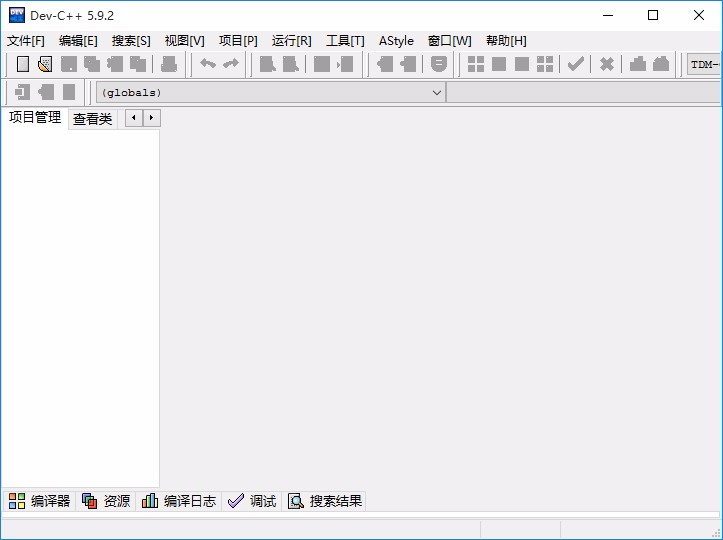
Task: Open the 工具[T] menu
Action: click(x=345, y=41)
